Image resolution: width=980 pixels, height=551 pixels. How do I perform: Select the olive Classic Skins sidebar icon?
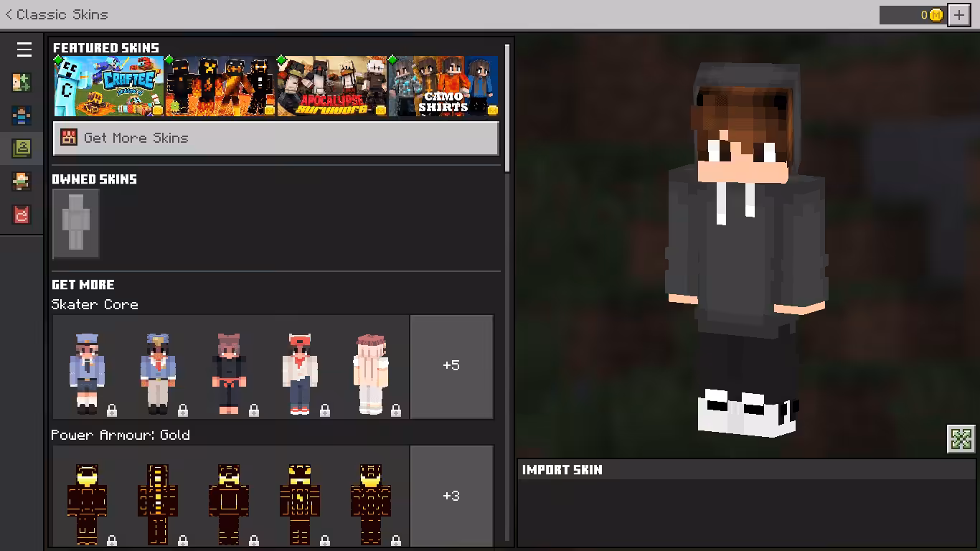tap(22, 149)
